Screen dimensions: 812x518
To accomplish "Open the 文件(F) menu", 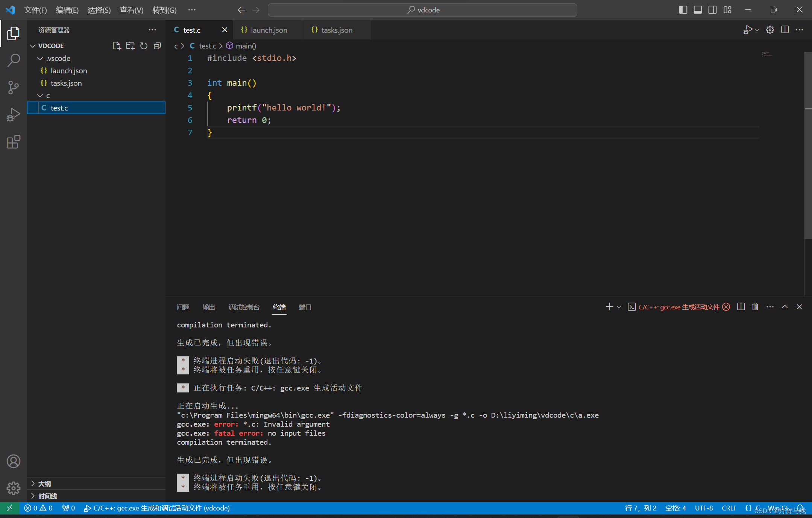I will click(x=35, y=10).
